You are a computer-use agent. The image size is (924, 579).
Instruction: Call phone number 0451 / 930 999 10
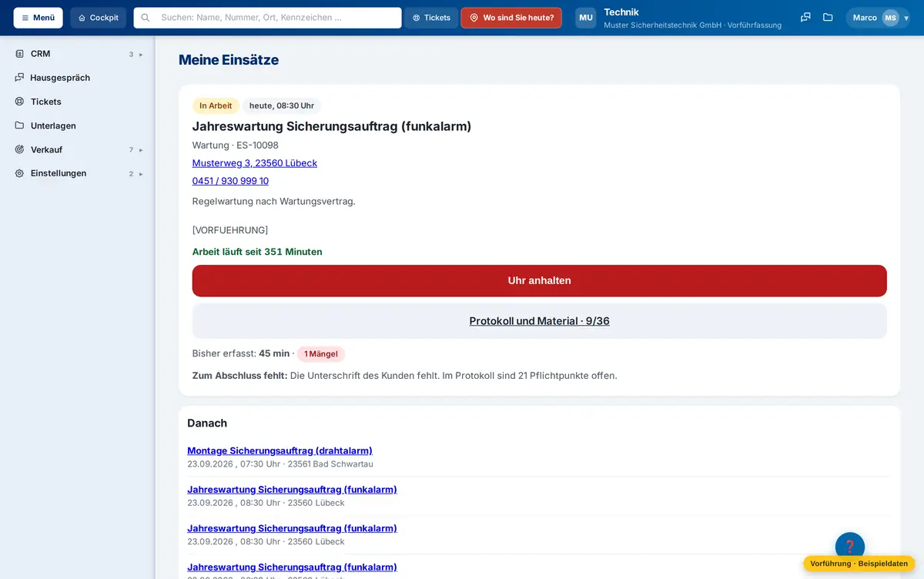230,181
